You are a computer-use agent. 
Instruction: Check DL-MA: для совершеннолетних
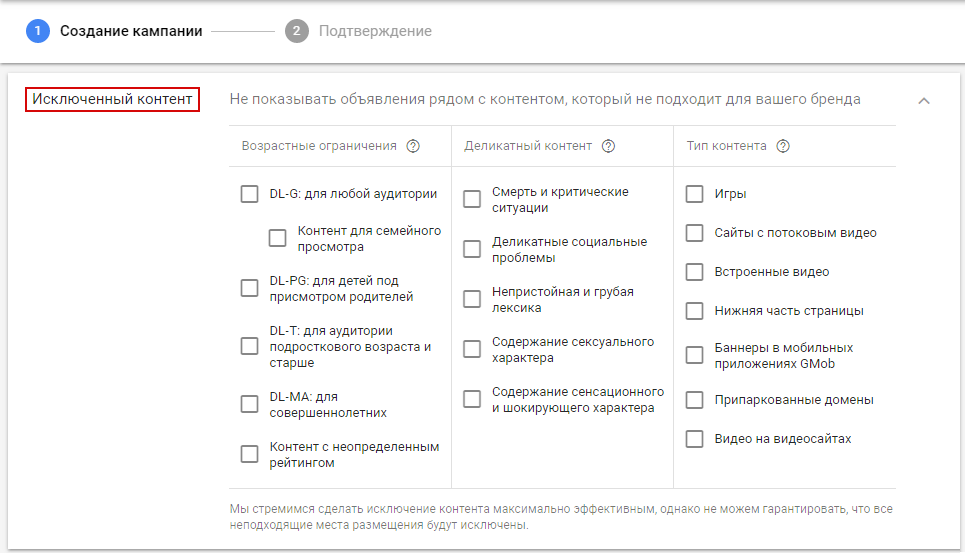(250, 404)
